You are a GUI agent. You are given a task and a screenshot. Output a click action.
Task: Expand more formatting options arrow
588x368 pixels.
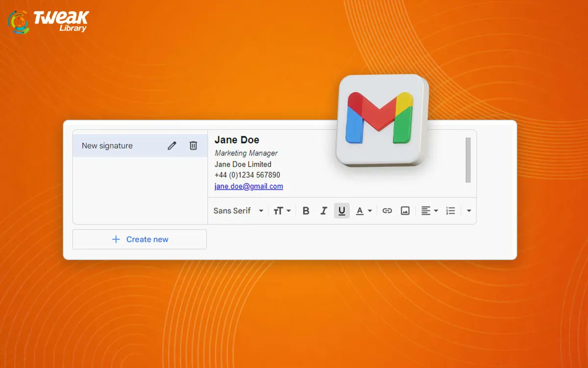pos(469,210)
